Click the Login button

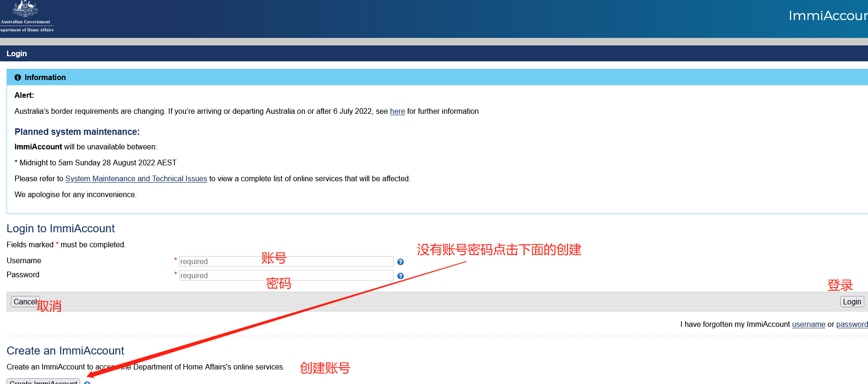pos(852,302)
